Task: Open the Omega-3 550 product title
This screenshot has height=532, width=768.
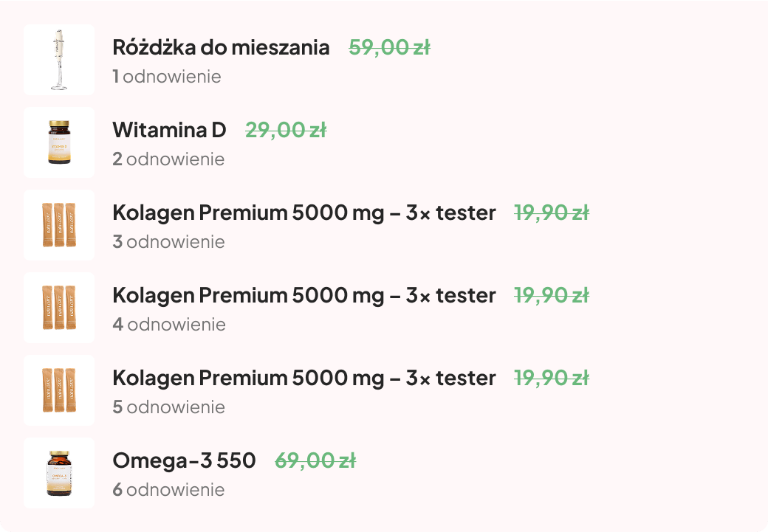Action: point(184,460)
